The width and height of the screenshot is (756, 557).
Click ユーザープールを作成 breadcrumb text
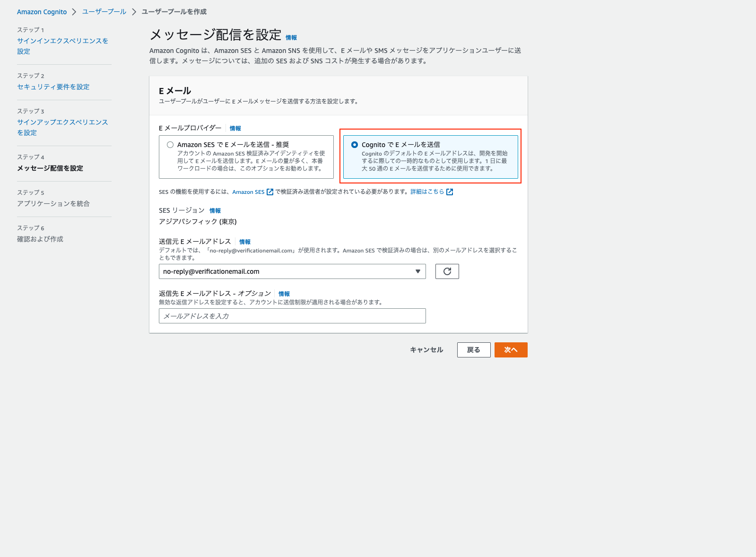coord(174,12)
